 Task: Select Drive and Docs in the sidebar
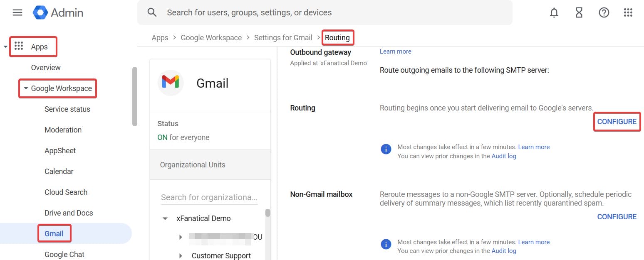click(x=69, y=213)
